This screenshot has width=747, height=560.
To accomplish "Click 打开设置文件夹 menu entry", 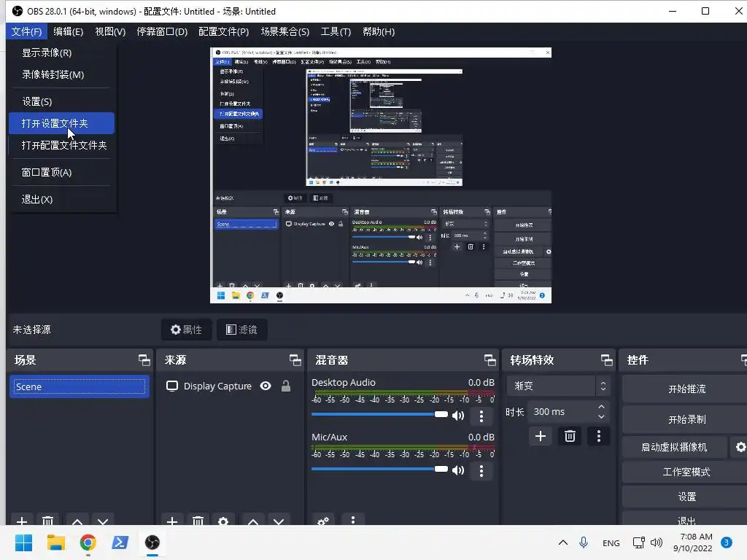I will 62,123.
